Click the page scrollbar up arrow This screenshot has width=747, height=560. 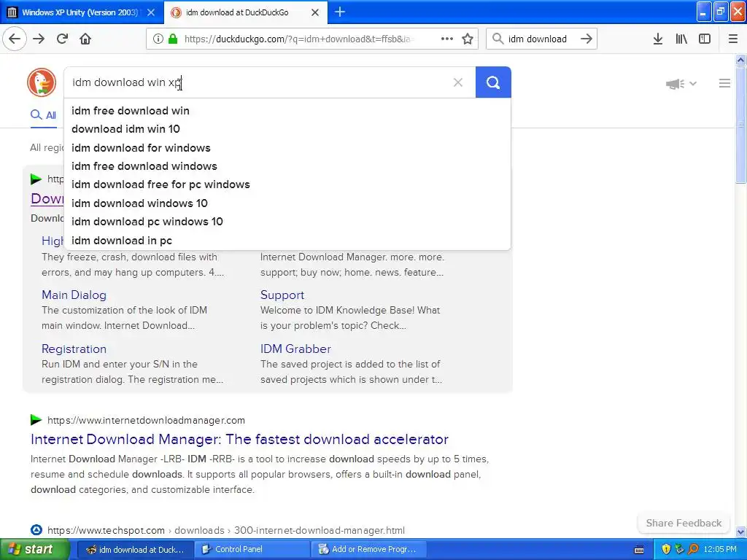pos(740,61)
